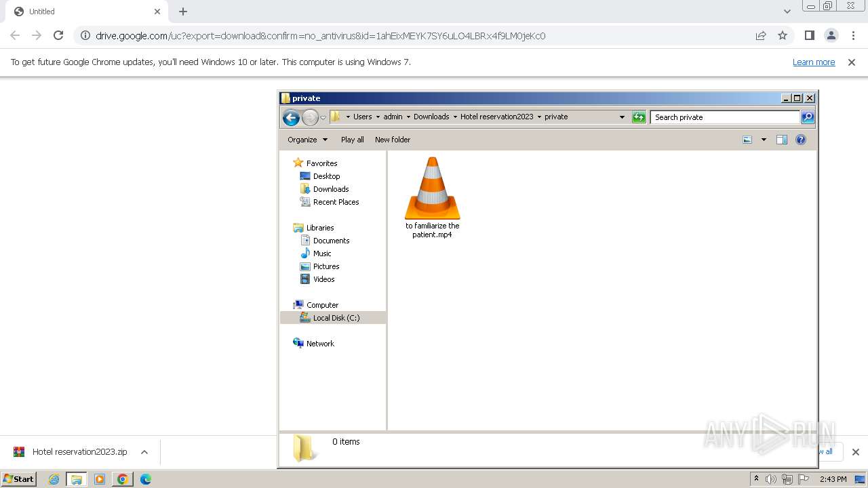The height and width of the screenshot is (488, 868).
Task: Open Recent Places in the navigation pane
Action: (x=336, y=202)
